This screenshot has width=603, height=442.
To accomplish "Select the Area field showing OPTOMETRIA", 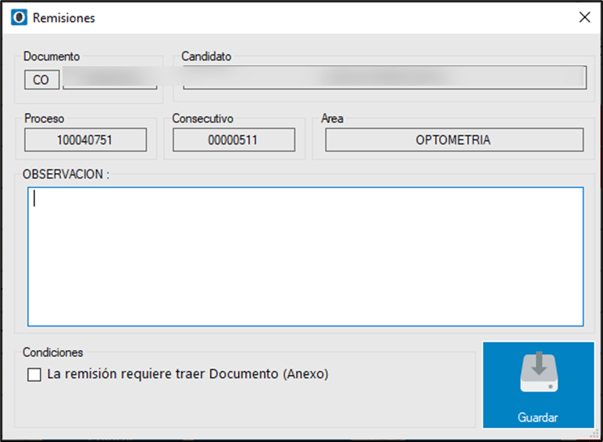I will click(453, 140).
